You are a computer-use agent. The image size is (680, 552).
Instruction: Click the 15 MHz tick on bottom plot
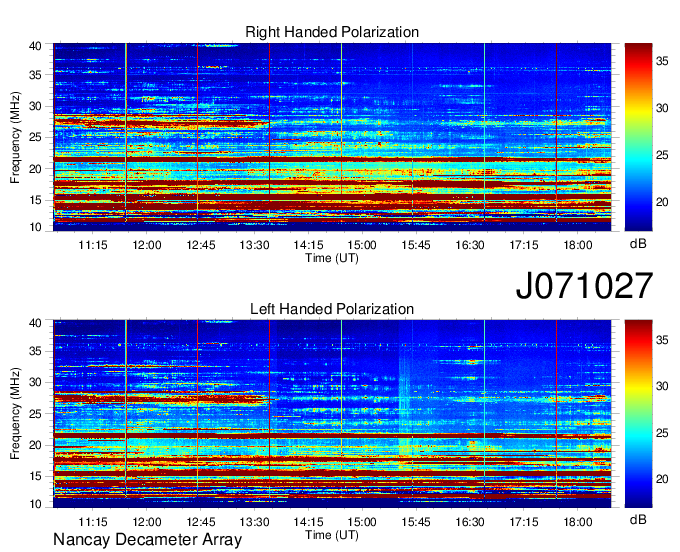(x=35, y=476)
